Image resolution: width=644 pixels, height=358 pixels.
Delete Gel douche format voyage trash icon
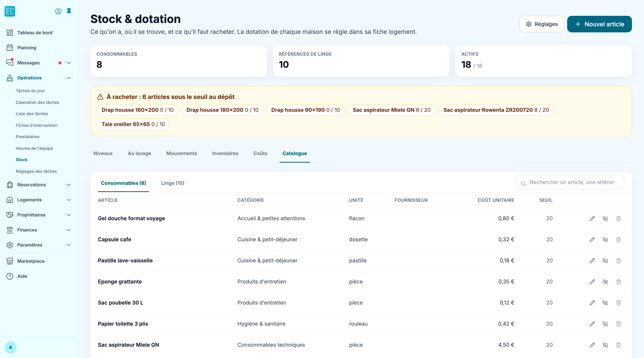619,218
